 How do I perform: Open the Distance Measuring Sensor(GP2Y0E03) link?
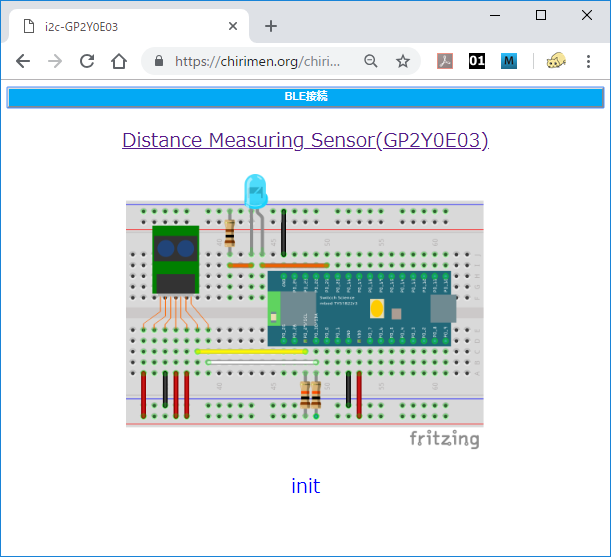click(305, 140)
